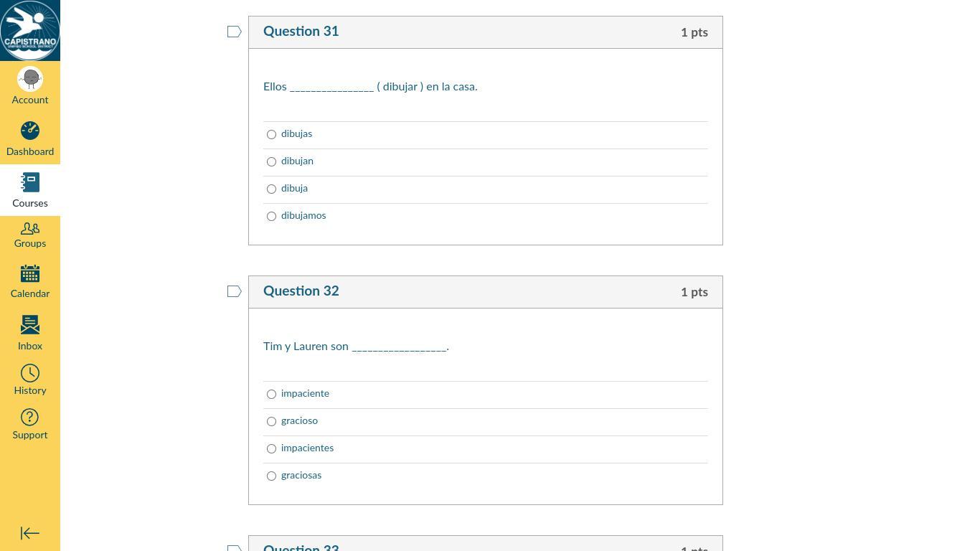Select the answer "impacientes"
The width and height of the screenshot is (980, 551).
(x=271, y=449)
